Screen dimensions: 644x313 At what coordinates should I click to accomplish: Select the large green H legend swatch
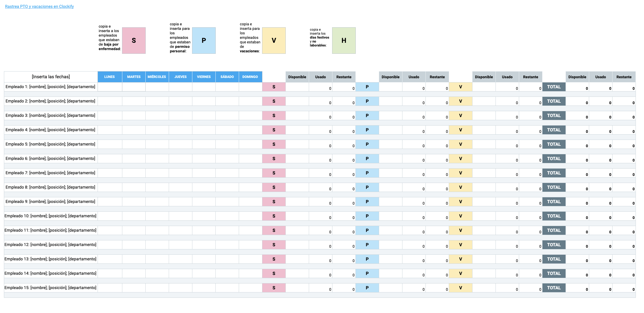[x=344, y=41]
